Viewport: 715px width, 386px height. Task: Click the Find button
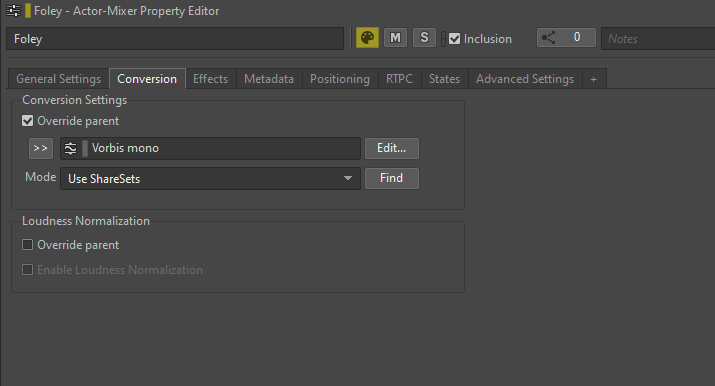pos(392,178)
